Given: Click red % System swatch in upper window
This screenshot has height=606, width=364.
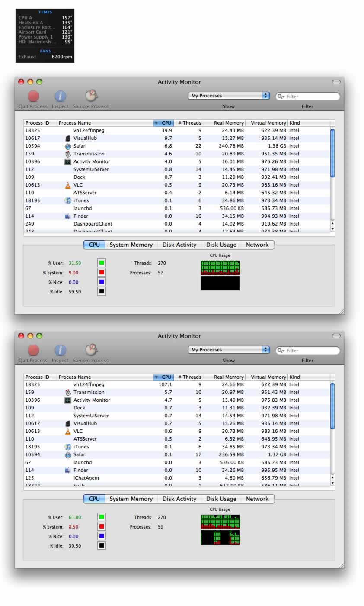Looking at the screenshot, I should tap(102, 272).
